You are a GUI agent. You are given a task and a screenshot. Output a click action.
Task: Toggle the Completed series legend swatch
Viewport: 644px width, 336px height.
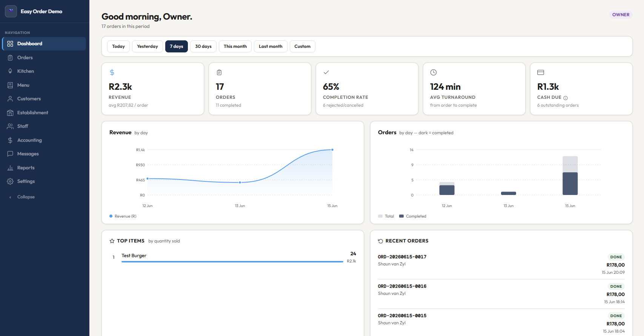(x=401, y=216)
